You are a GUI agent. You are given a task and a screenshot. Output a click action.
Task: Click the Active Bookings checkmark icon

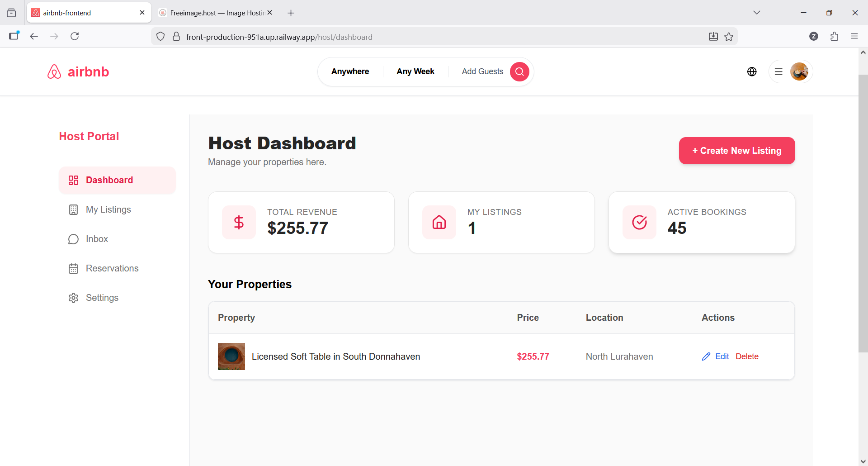coord(639,222)
